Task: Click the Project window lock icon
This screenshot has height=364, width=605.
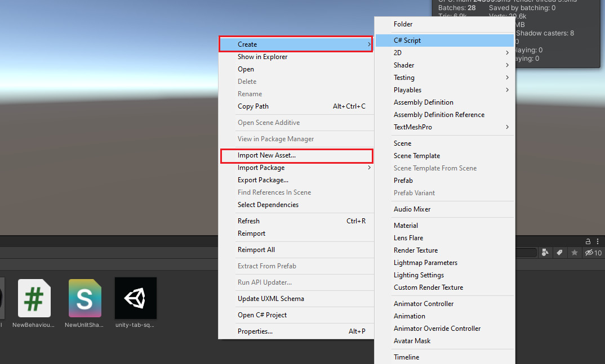Action: [x=588, y=241]
